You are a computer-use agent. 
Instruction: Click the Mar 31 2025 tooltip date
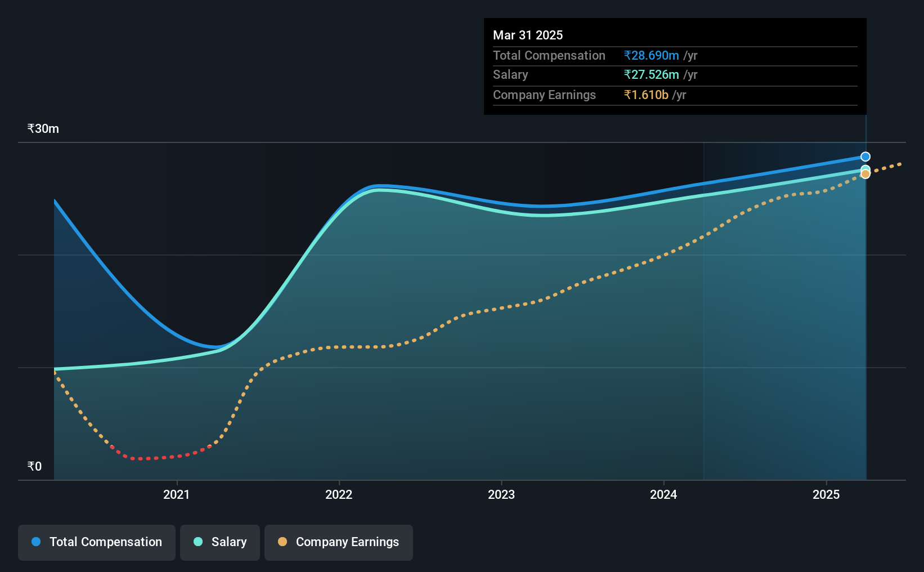click(x=528, y=35)
